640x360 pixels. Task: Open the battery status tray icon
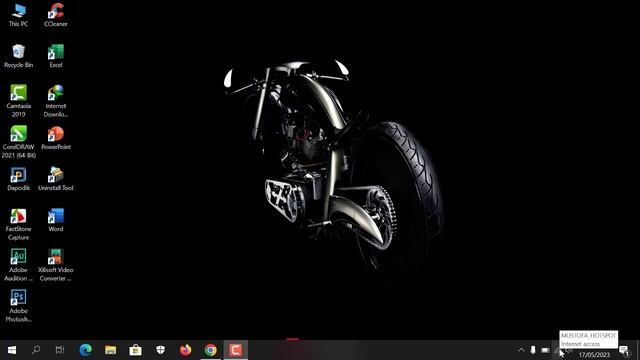(545, 350)
